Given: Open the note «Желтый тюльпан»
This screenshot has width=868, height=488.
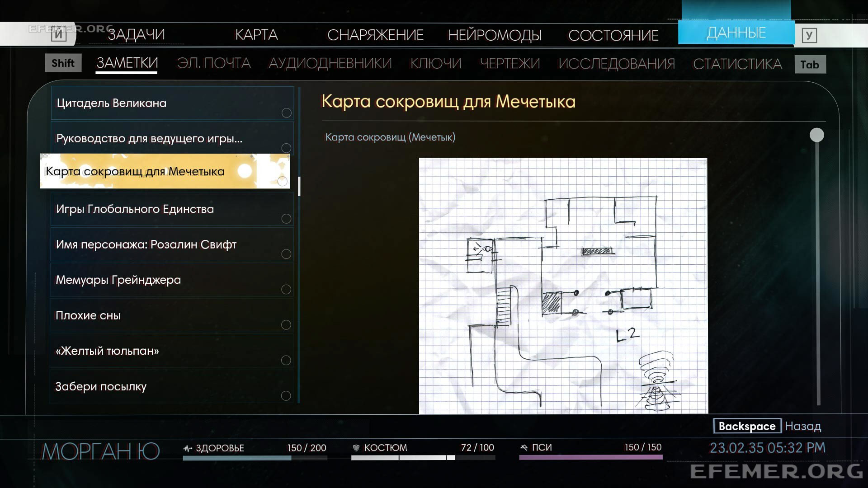Looking at the screenshot, I should [x=172, y=351].
